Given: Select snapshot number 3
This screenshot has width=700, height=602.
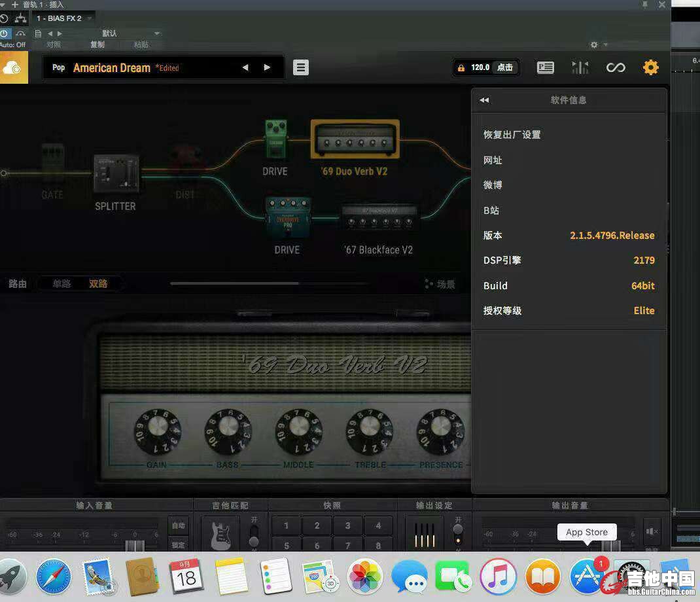Looking at the screenshot, I should click(347, 525).
